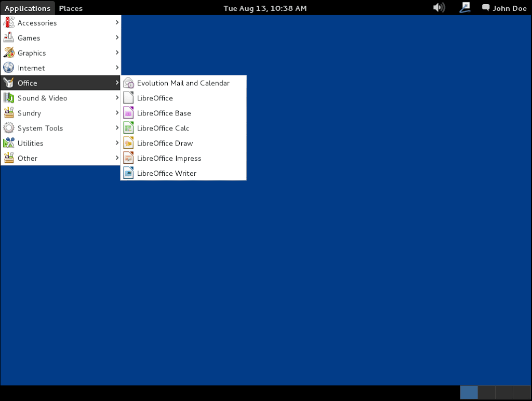The width and height of the screenshot is (532, 401).
Task: Open LibreOffice Draw entry
Action: point(183,143)
